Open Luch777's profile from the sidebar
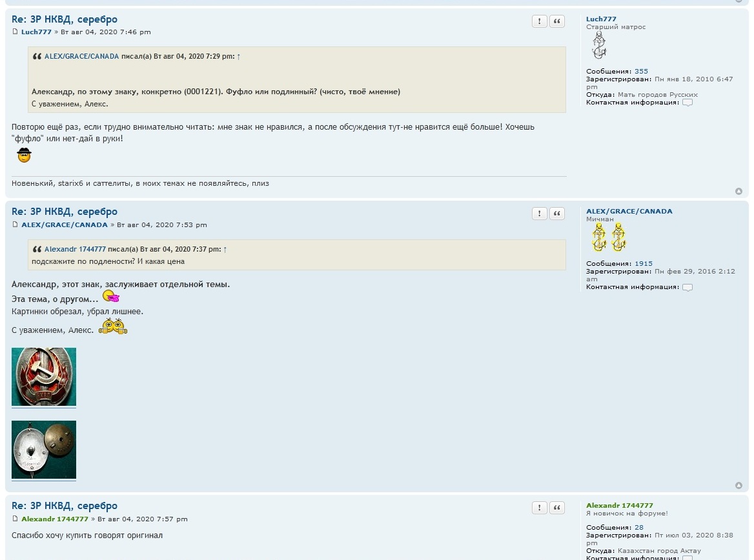Screen dimensions: 754x560 [601, 19]
